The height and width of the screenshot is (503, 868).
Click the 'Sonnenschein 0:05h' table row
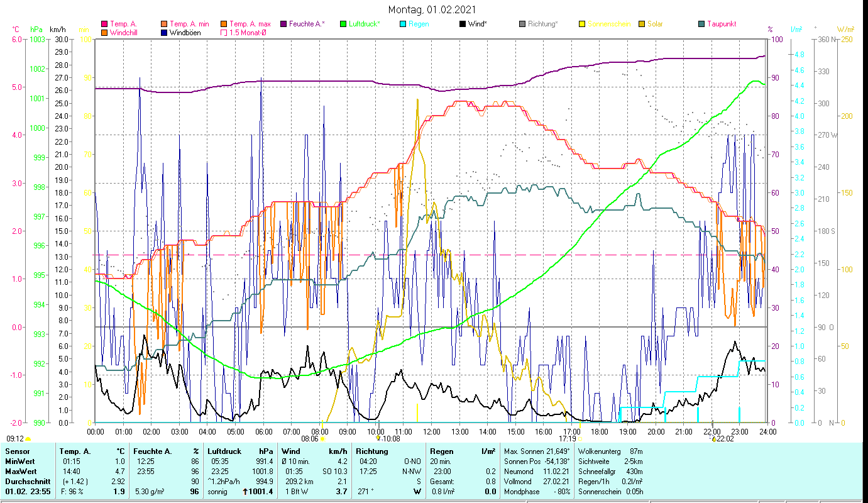[610, 492]
